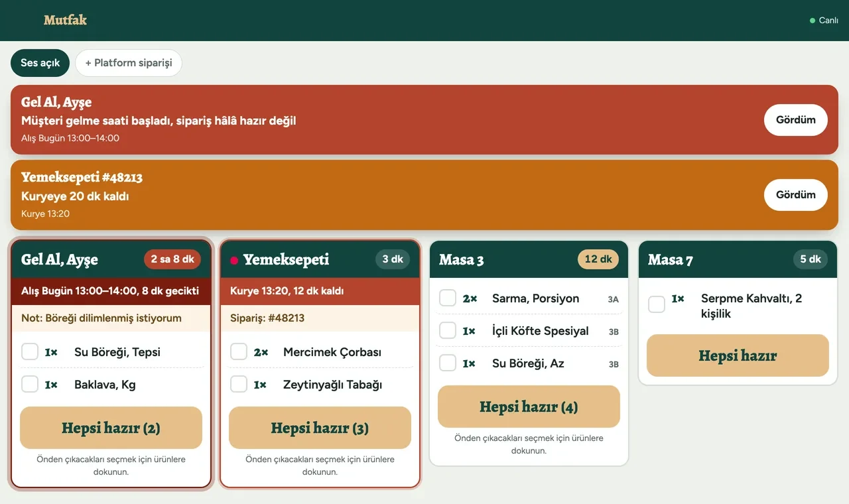Check the Su Böreği, Tepsi item
The height and width of the screenshot is (504, 849).
tap(30, 351)
